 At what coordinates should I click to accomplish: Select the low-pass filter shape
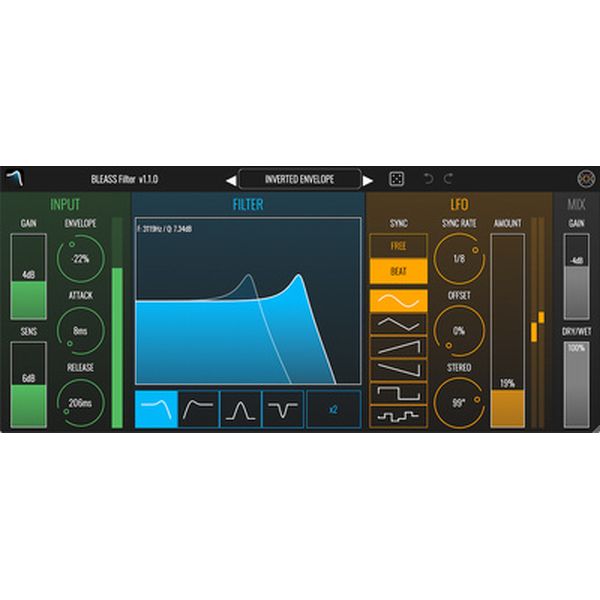point(156,409)
